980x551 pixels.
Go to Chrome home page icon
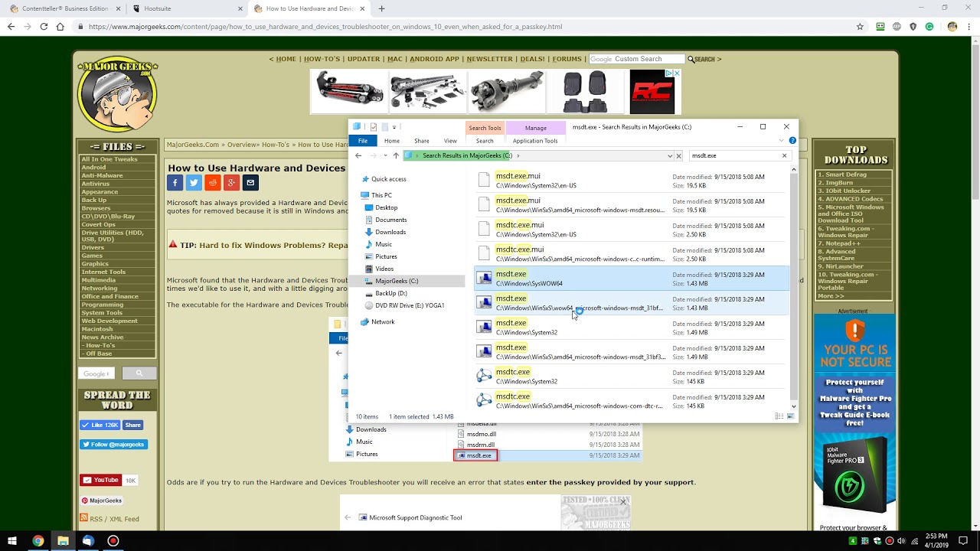point(60,26)
